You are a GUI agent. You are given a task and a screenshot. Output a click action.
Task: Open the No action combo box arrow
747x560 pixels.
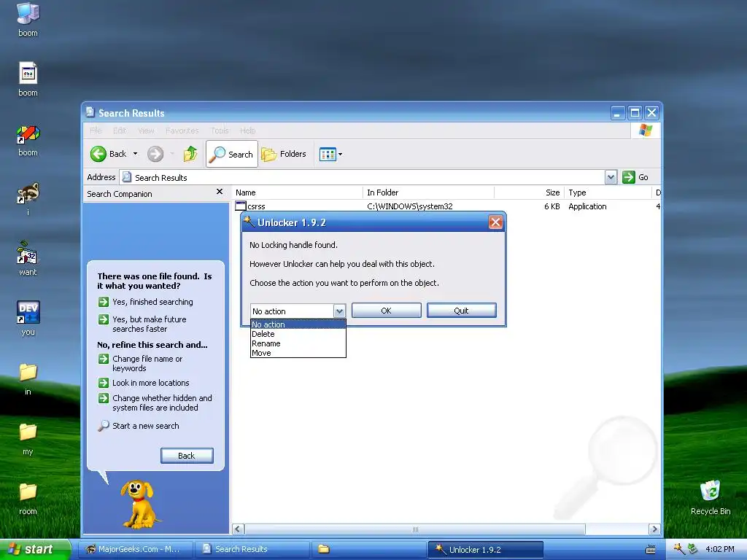click(338, 311)
